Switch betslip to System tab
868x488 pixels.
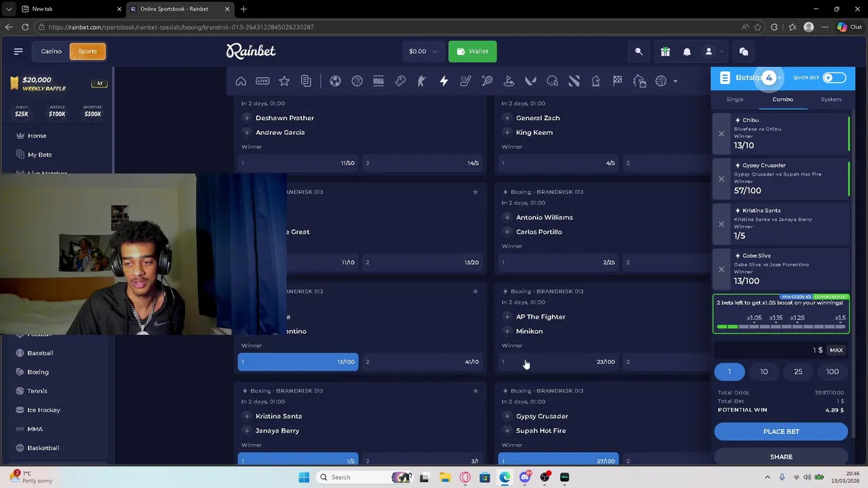831,100
